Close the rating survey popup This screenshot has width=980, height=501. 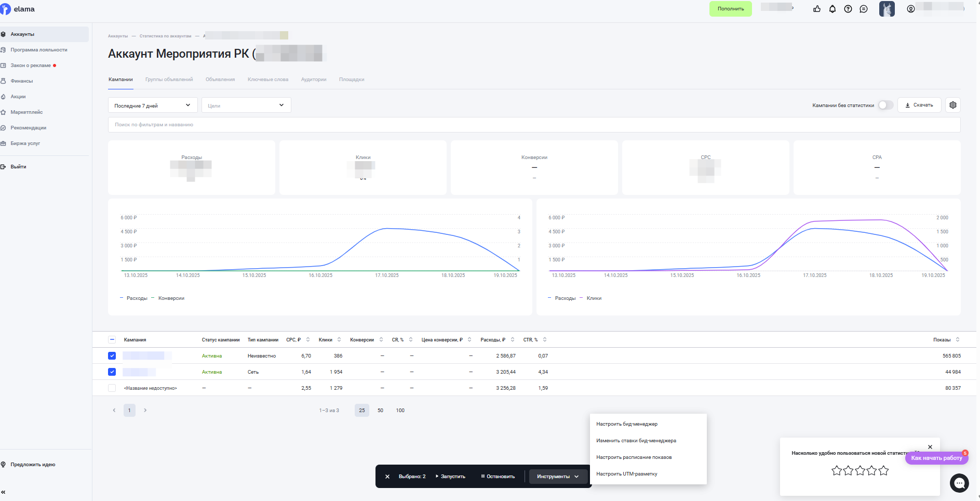tap(930, 447)
